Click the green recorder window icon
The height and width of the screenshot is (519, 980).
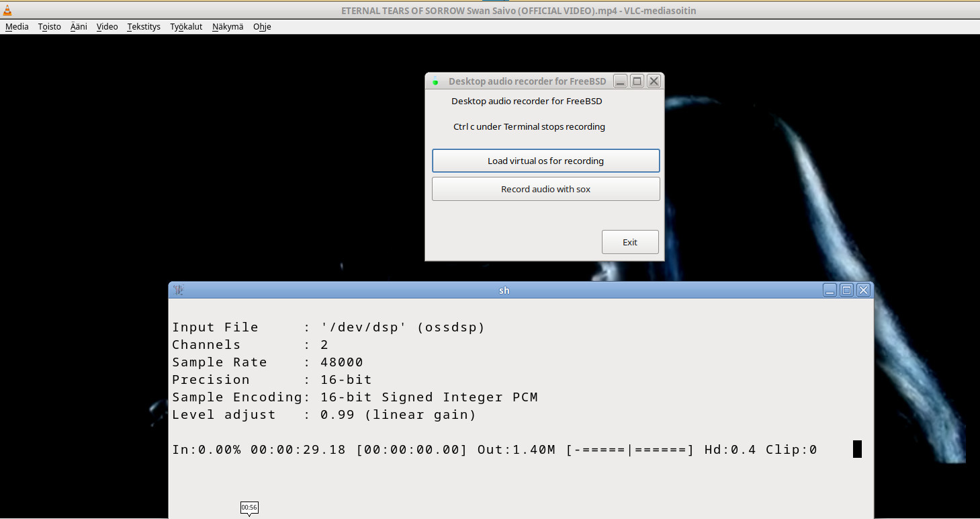click(435, 81)
